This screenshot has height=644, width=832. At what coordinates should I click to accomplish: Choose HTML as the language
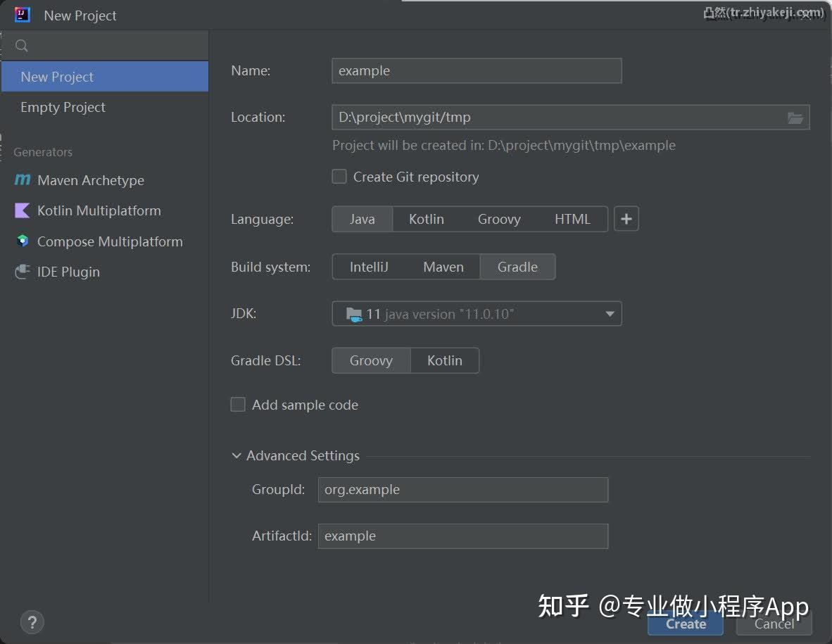(x=572, y=219)
